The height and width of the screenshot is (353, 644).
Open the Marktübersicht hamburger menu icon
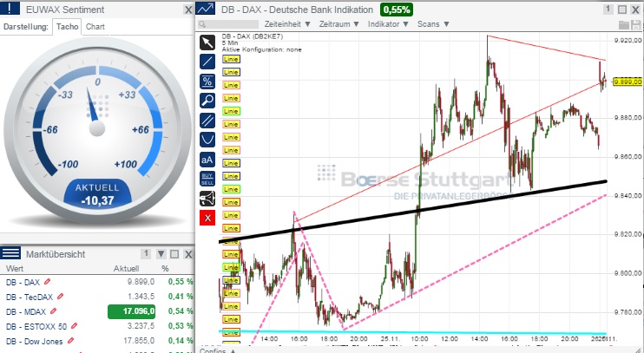click(10, 253)
